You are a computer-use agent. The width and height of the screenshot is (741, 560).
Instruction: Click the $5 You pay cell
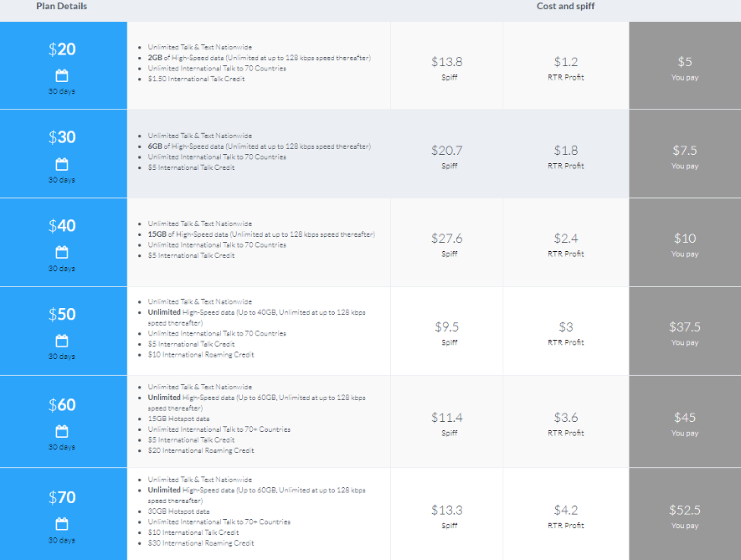coord(685,65)
